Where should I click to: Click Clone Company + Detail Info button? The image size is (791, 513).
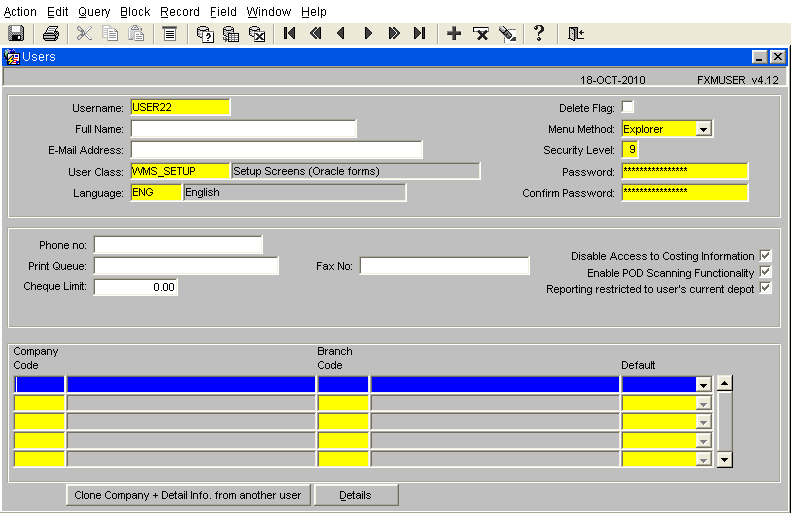coord(188,495)
